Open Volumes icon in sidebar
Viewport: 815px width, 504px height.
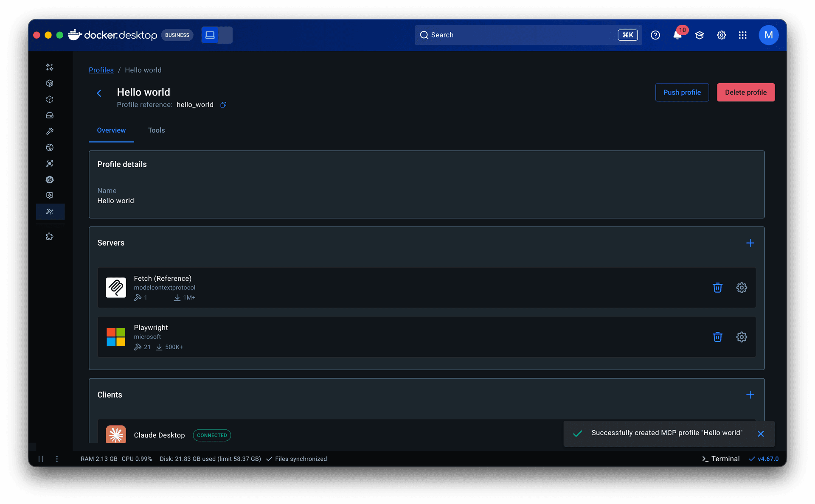click(x=50, y=115)
